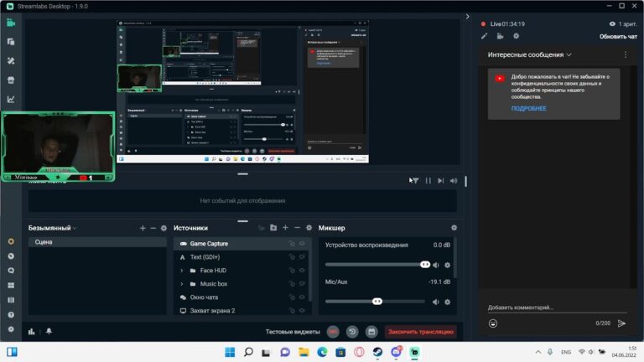Open scene settings gear icon

point(164,228)
